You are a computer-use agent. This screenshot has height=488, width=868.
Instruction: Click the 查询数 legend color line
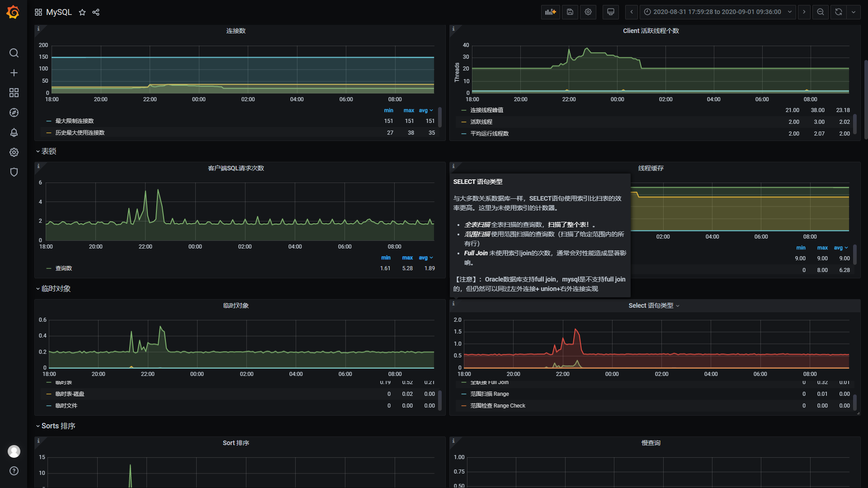tap(49, 268)
